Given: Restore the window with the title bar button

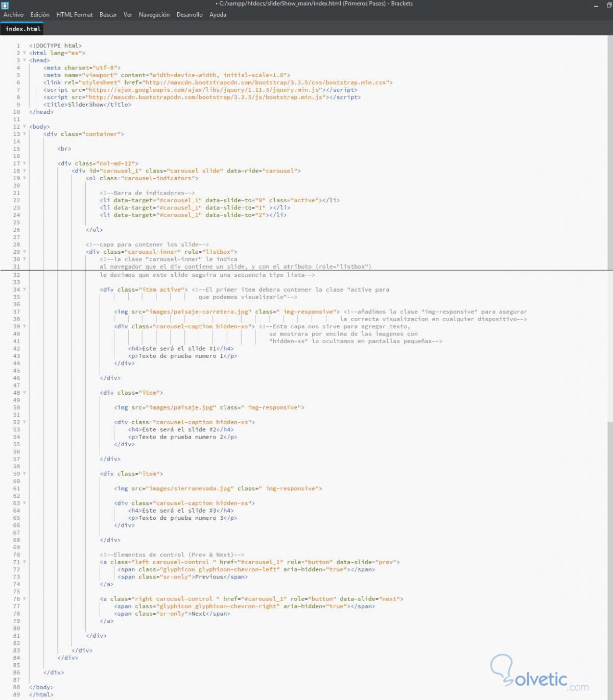Looking at the screenshot, I should pos(609,5).
